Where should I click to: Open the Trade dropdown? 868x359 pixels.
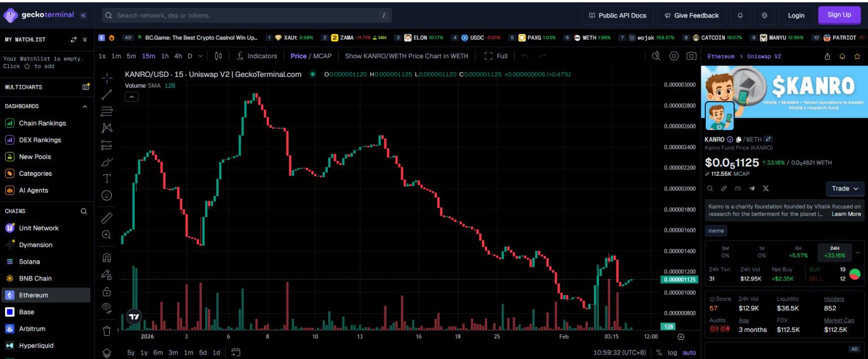[x=845, y=188]
